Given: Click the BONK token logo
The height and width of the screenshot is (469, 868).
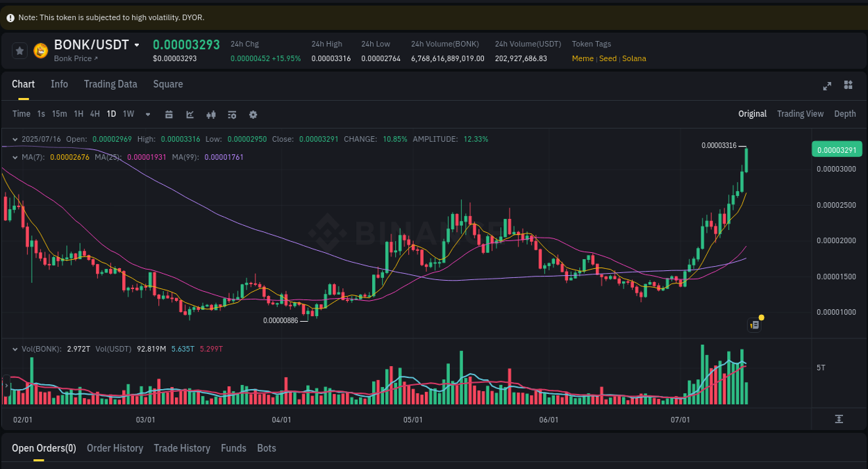Looking at the screenshot, I should pyautogui.click(x=40, y=51).
